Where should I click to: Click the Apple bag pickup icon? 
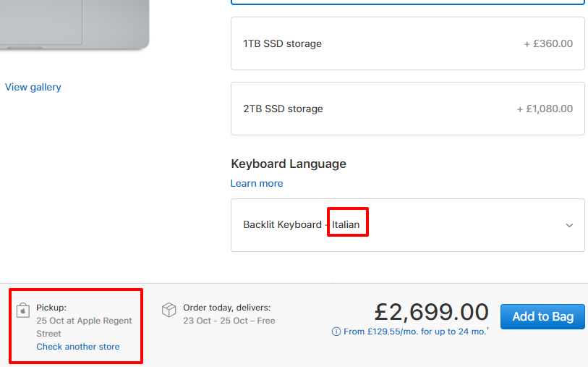coord(23,311)
